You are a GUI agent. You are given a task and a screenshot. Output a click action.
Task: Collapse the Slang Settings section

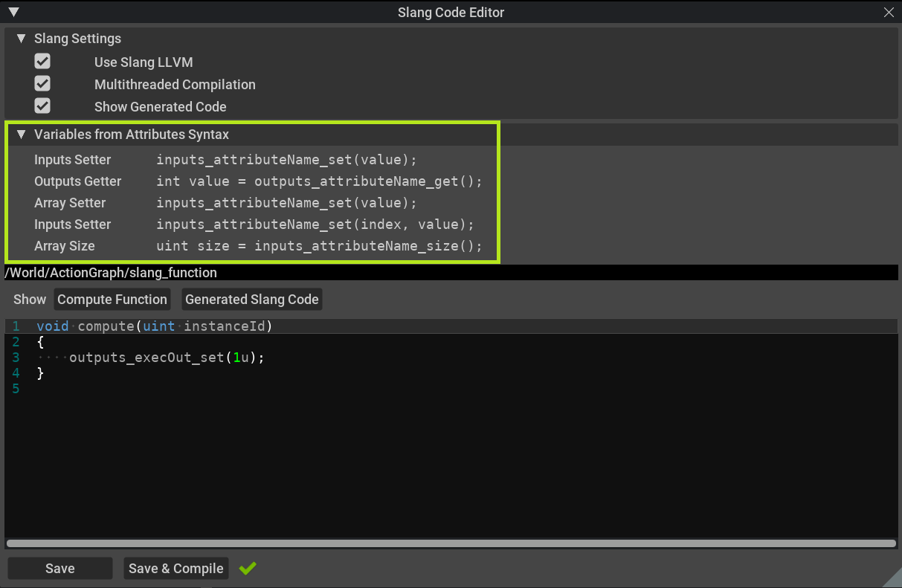coord(21,39)
